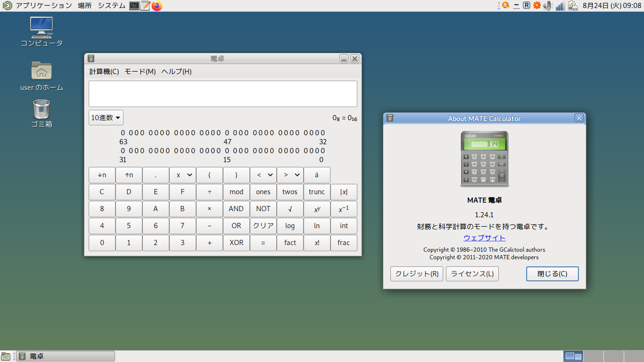Screen dimensions: 644x362
Task: Toggle bit 15 in the binary display
Action: (227, 150)
